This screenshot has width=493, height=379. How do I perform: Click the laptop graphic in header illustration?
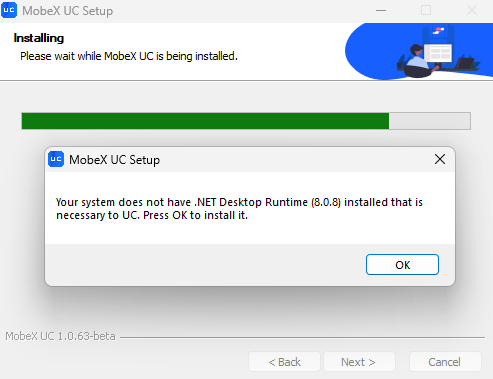tap(465, 63)
